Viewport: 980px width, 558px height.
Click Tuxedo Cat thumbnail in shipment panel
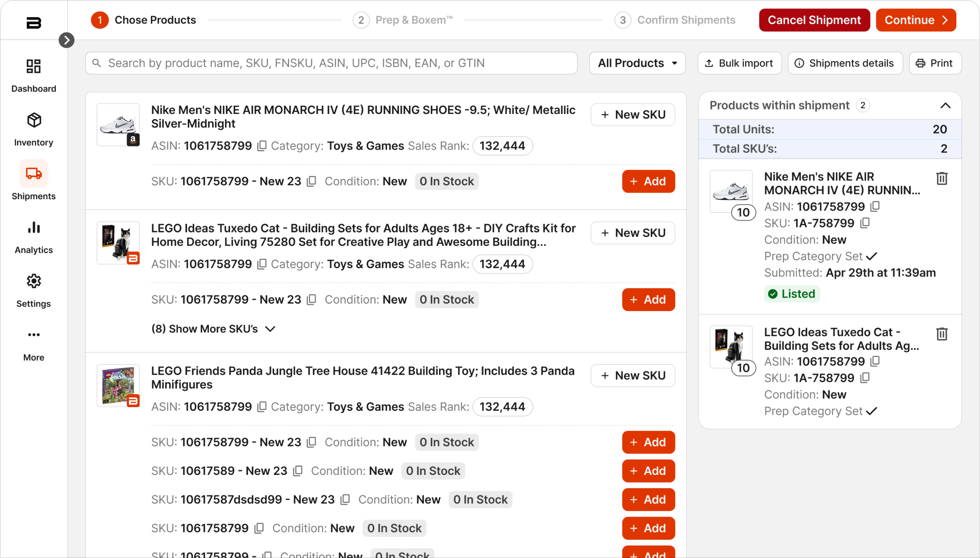click(x=731, y=347)
